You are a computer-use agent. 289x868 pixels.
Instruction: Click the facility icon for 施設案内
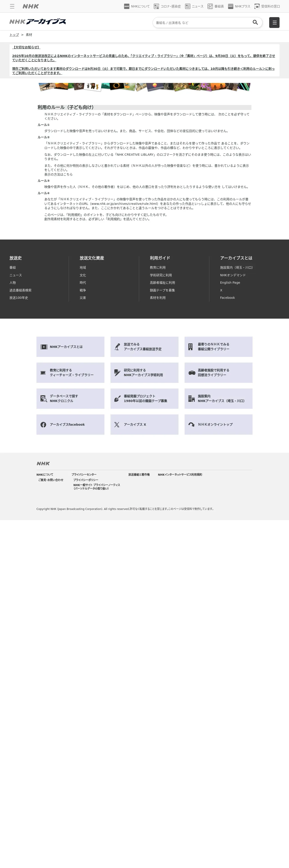click(192, 399)
